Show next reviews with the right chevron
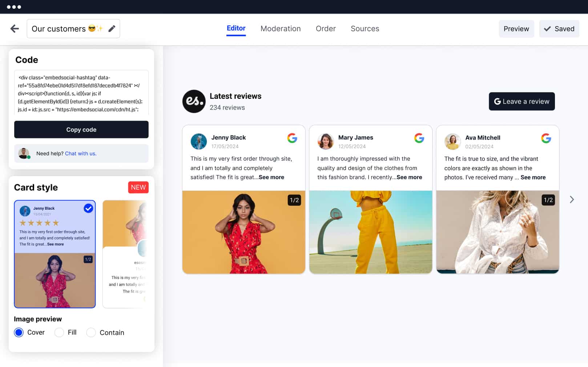Viewport: 588px width, 367px height. [x=572, y=199]
